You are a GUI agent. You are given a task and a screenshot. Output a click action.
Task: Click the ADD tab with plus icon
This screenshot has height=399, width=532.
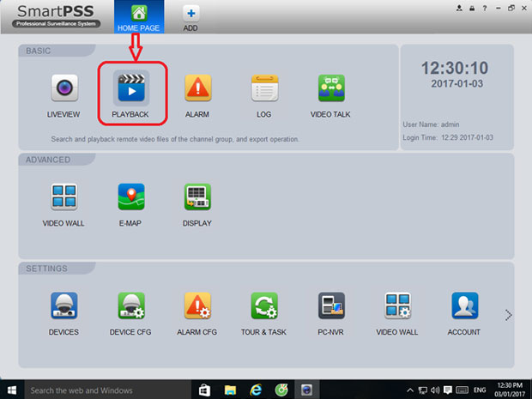click(x=190, y=18)
